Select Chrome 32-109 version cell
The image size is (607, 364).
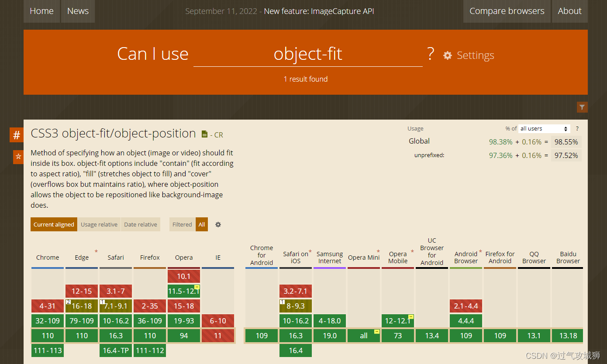tap(48, 321)
